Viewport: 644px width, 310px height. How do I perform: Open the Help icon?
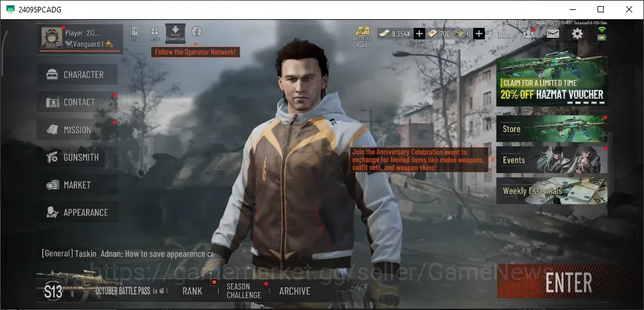[x=134, y=33]
